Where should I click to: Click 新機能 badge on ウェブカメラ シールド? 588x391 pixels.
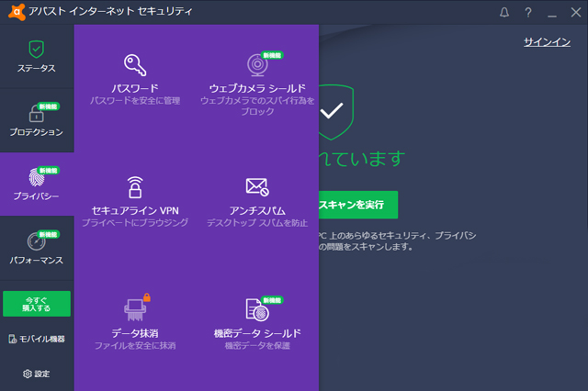(272, 55)
